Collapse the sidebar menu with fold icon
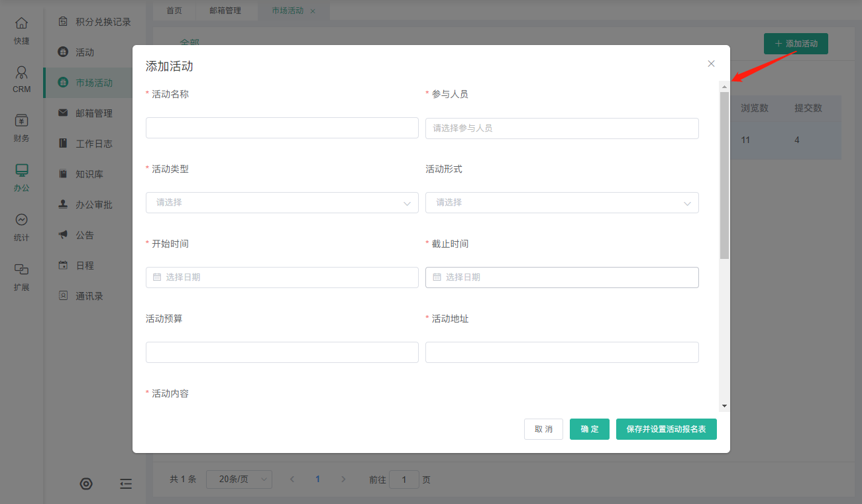 pyautogui.click(x=126, y=484)
